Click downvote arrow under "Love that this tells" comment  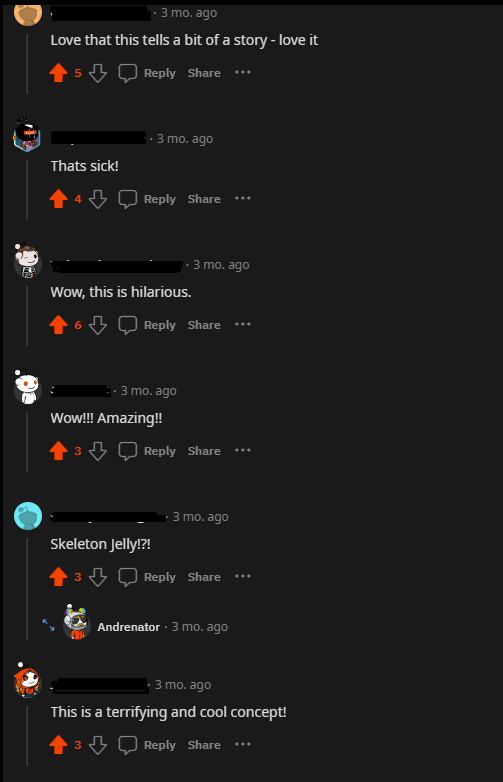point(98,73)
